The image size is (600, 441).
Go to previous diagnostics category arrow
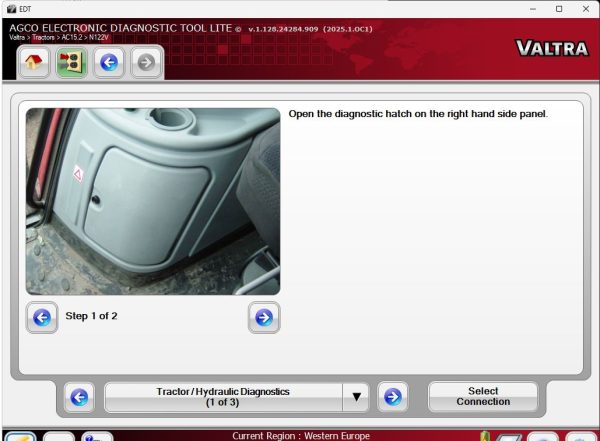point(79,397)
